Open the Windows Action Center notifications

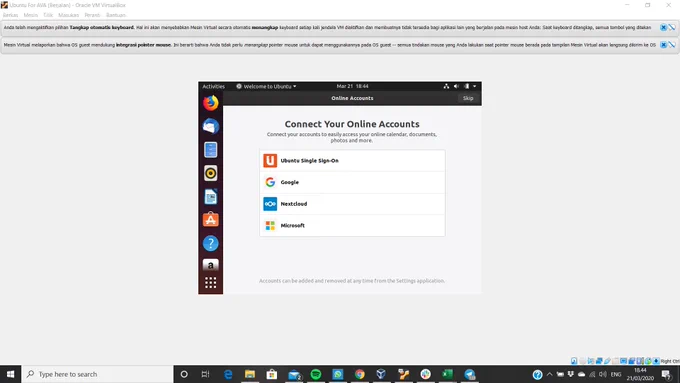tap(667, 374)
